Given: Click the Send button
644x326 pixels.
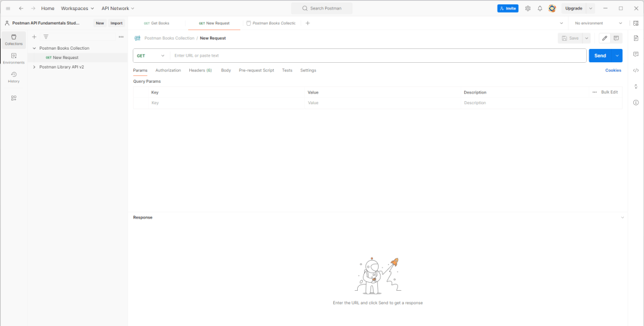Looking at the screenshot, I should (x=600, y=56).
